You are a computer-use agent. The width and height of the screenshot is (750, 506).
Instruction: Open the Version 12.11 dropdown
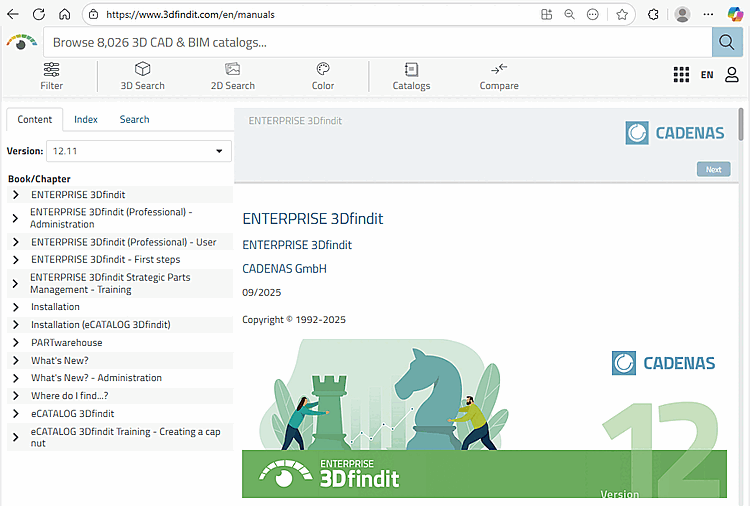tap(139, 151)
